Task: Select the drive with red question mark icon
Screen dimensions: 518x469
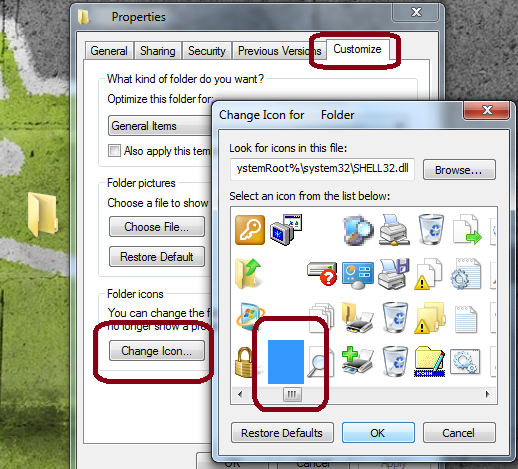Action: 322,274
